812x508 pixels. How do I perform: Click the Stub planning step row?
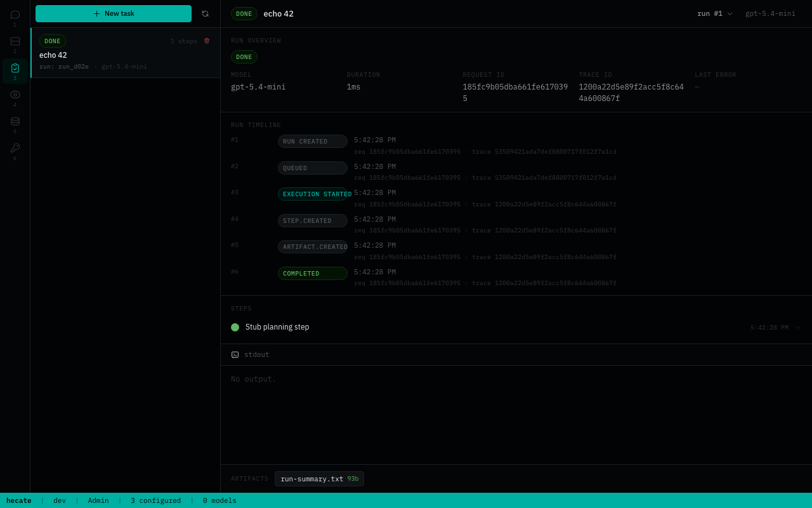tap(516, 327)
